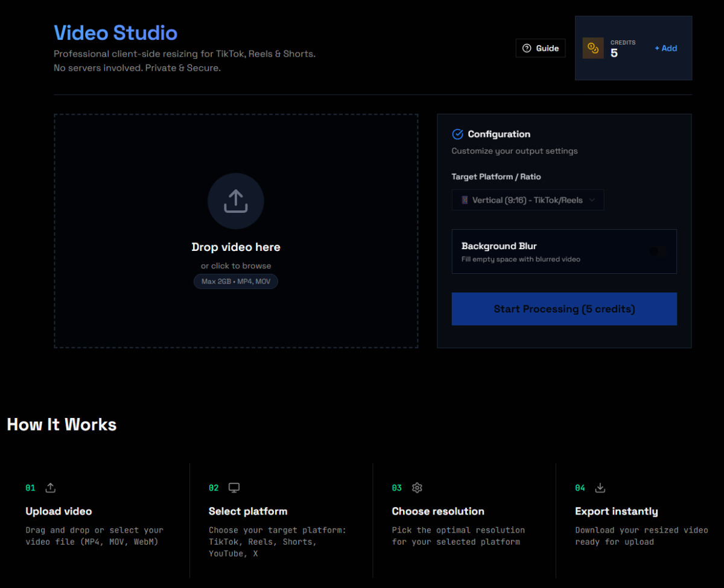Click the blue checkmark icon beside Configuration

457,134
